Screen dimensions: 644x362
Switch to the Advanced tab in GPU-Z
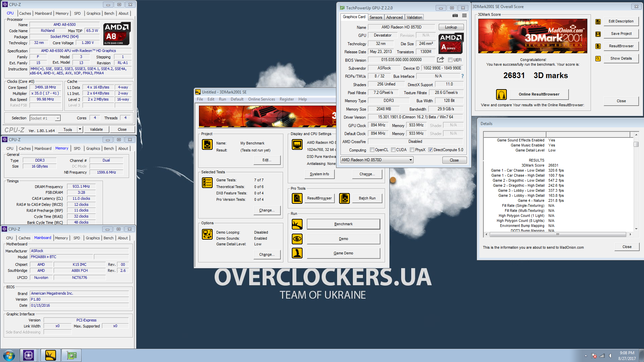pyautogui.click(x=394, y=17)
